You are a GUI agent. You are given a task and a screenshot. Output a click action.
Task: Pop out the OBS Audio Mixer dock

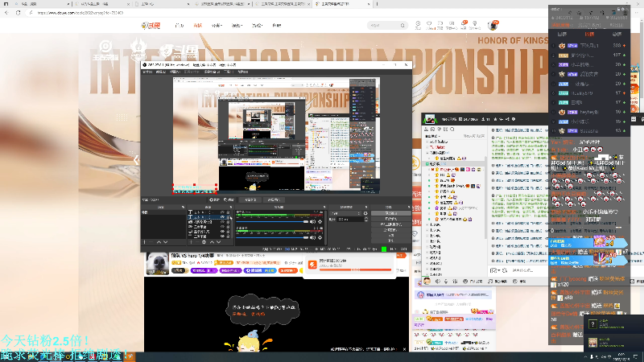[x=324, y=208]
